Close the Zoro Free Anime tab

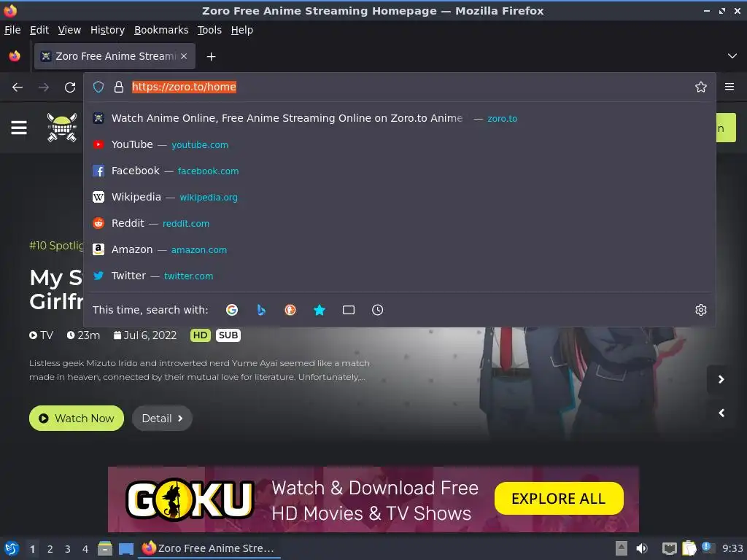point(184,56)
